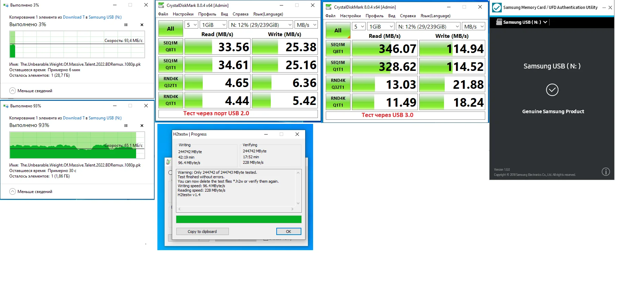Open Вид menu in USB 2.0 test window
The width and height of the screenshot is (644, 289).
click(224, 14)
